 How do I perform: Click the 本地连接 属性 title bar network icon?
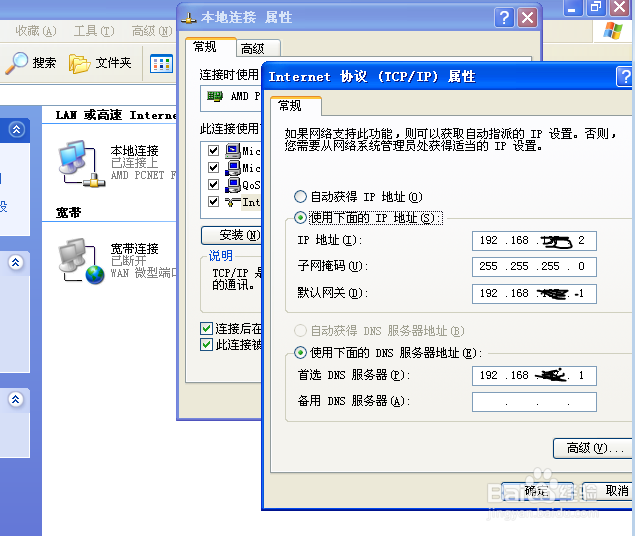(189, 18)
